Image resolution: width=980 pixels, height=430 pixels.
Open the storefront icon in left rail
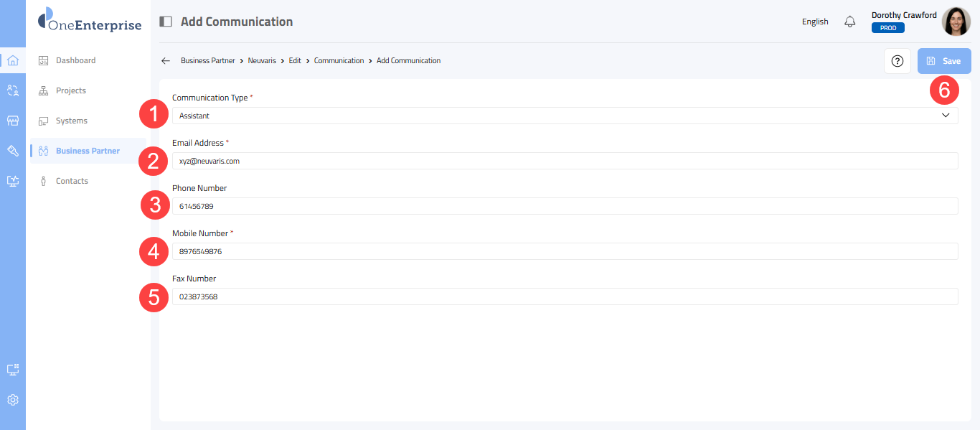(x=13, y=121)
